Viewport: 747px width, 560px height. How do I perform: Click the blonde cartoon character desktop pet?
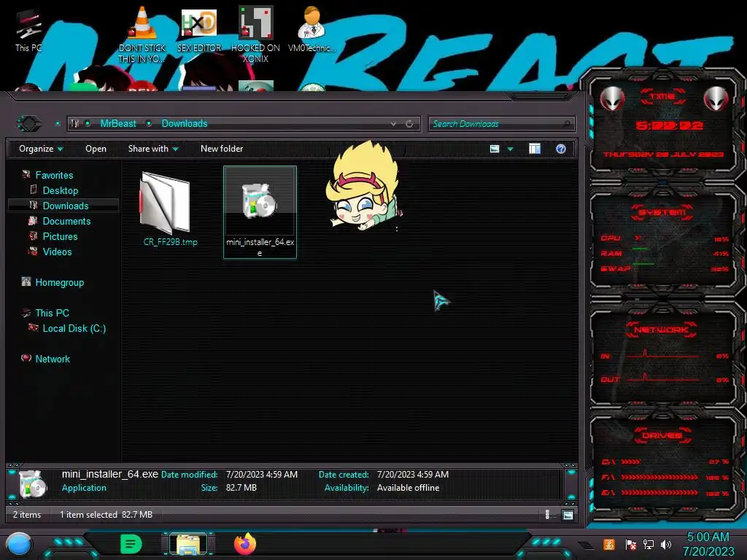point(365,186)
